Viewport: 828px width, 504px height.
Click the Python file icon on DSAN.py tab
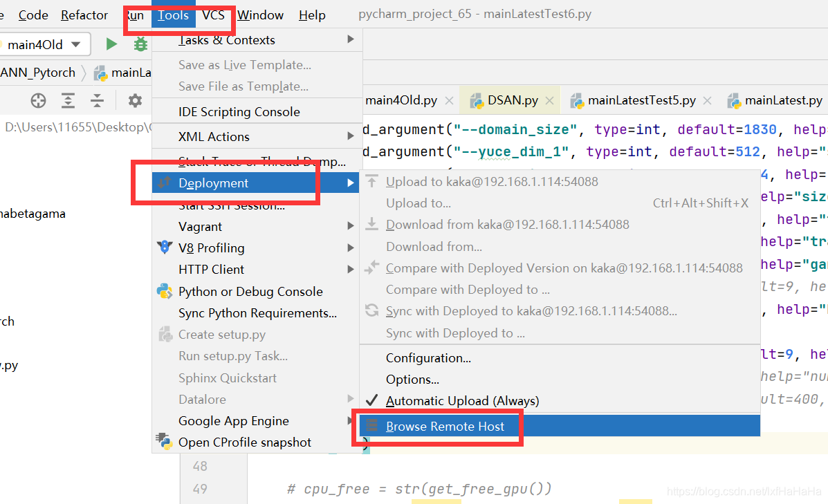[x=477, y=100]
